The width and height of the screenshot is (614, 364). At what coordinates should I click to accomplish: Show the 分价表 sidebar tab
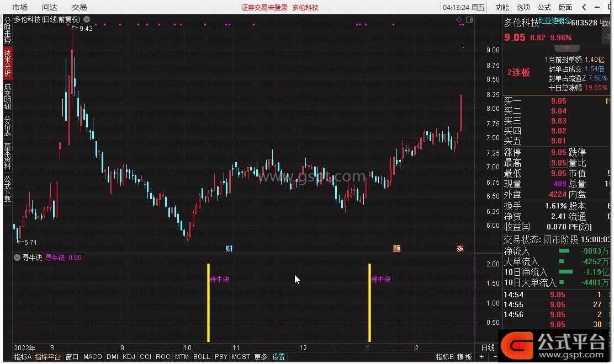7,126
